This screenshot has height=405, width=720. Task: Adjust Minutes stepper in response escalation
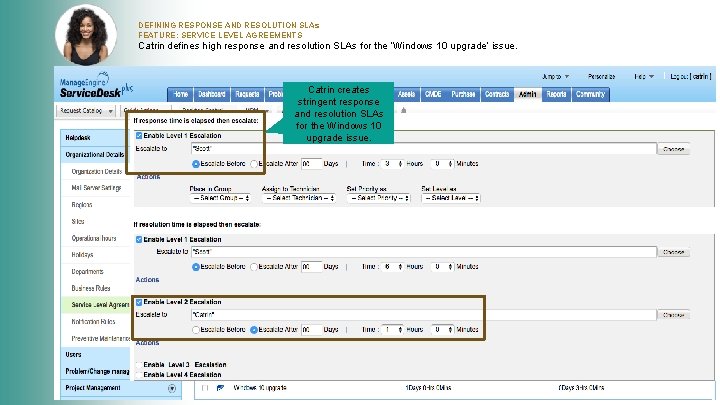442,164
